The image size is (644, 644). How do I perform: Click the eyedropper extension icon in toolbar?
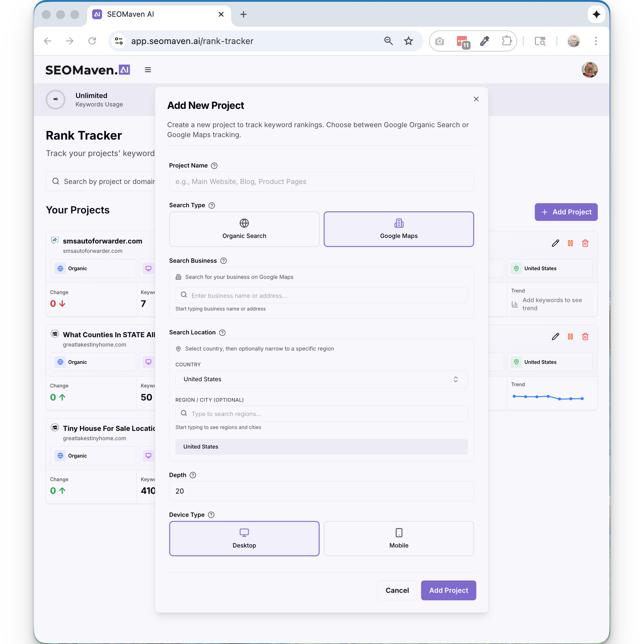tap(484, 41)
